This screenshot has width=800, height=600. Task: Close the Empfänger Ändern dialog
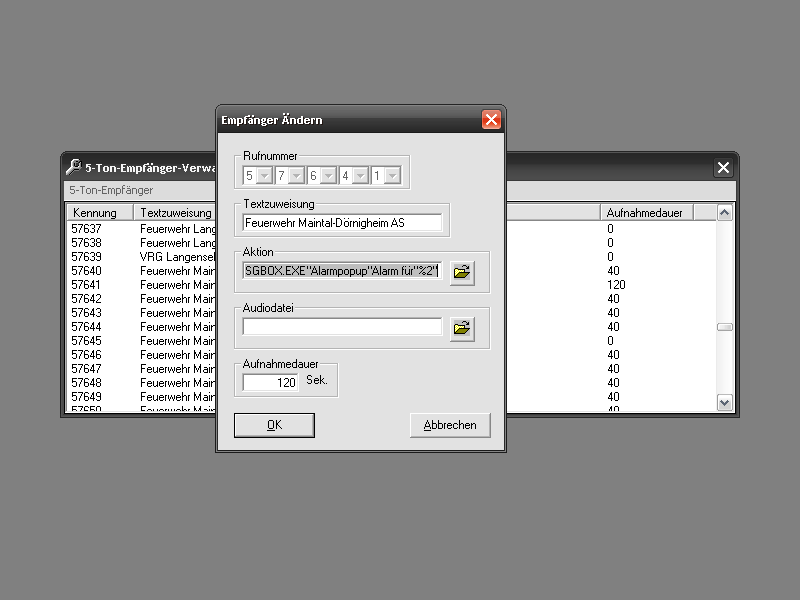(491, 120)
